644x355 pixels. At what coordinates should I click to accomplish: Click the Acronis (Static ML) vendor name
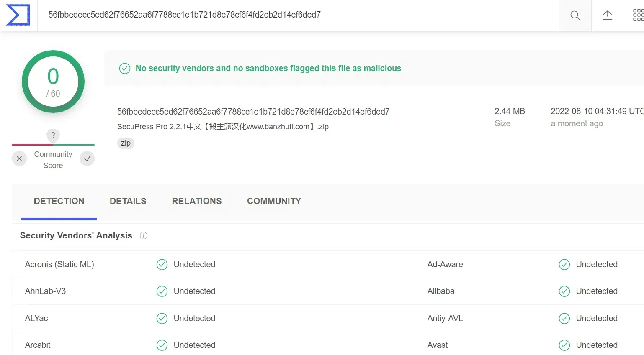point(59,264)
